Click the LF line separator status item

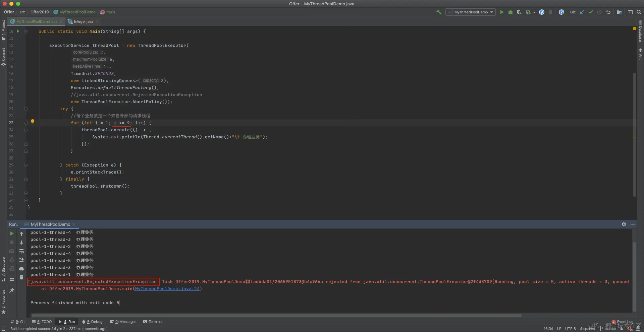tap(559, 329)
